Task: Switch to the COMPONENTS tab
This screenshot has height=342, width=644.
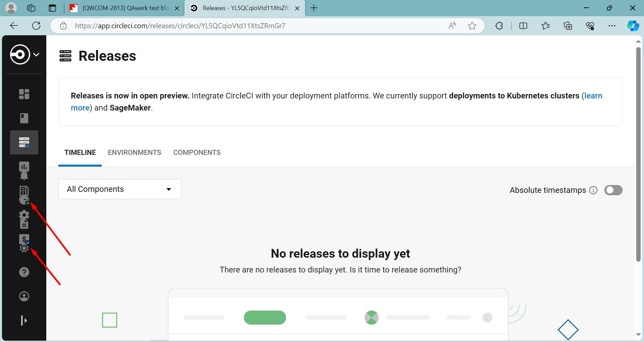Action: point(197,153)
